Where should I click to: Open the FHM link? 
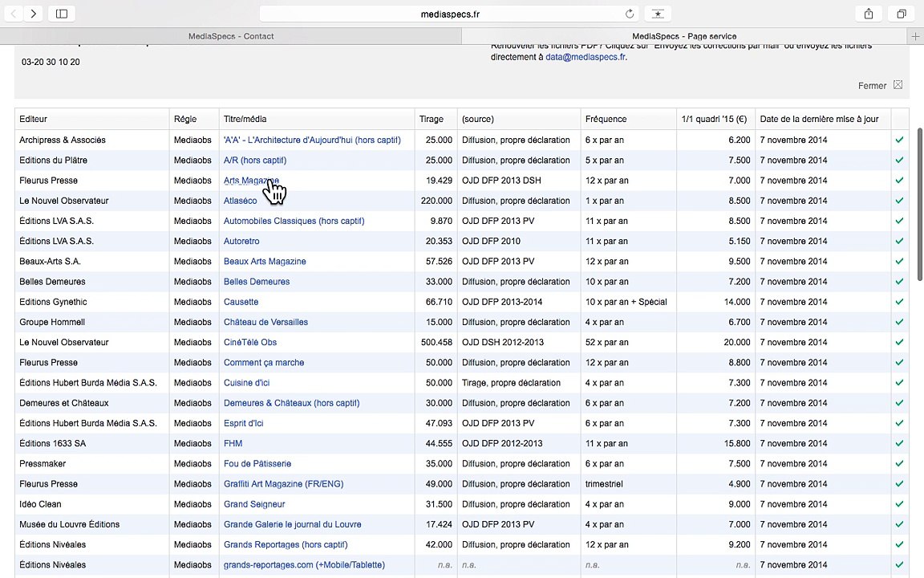point(233,443)
